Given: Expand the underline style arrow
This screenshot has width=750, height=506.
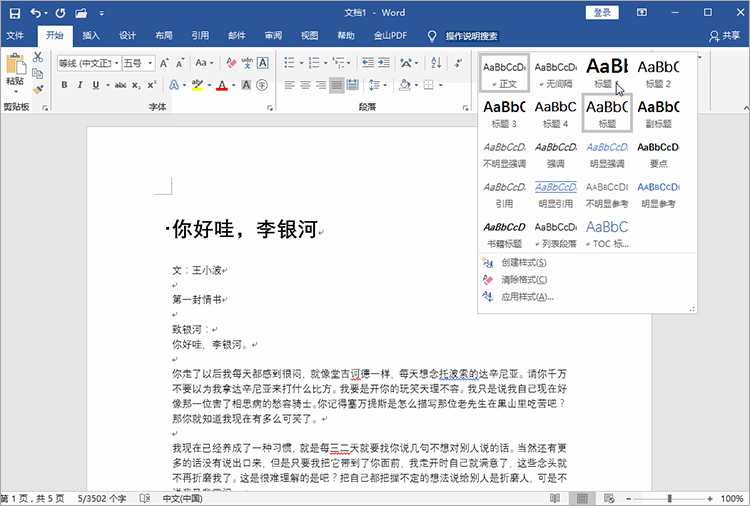Looking at the screenshot, I should (x=108, y=85).
